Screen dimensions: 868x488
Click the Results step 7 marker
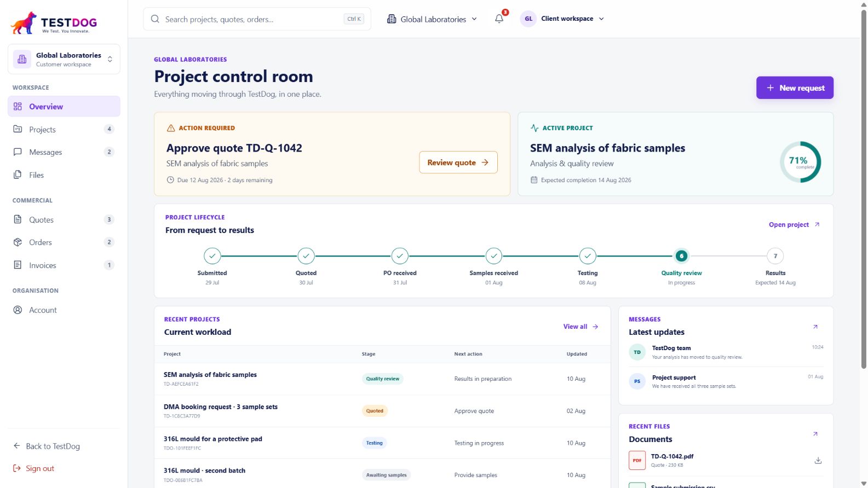(775, 255)
